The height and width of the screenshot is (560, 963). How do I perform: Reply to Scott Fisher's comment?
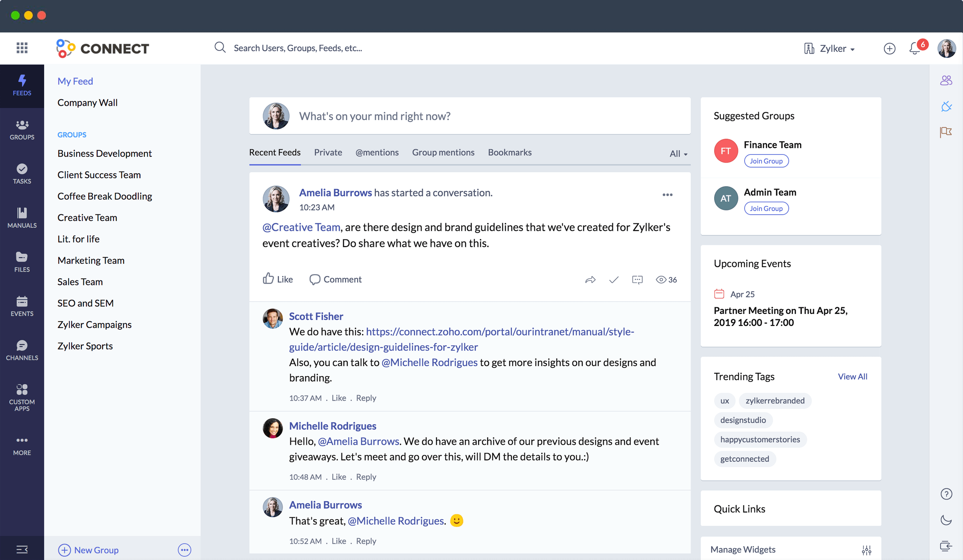366,398
